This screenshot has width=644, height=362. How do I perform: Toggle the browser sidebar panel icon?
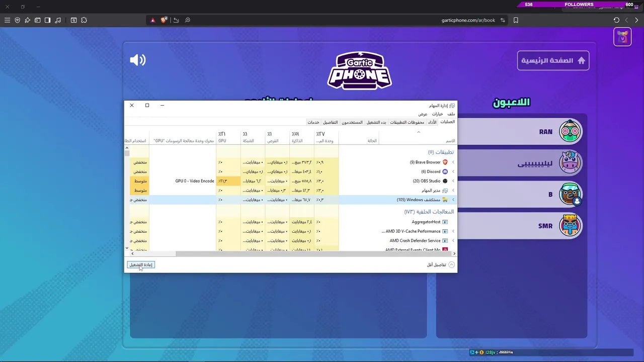pyautogui.click(x=47, y=20)
